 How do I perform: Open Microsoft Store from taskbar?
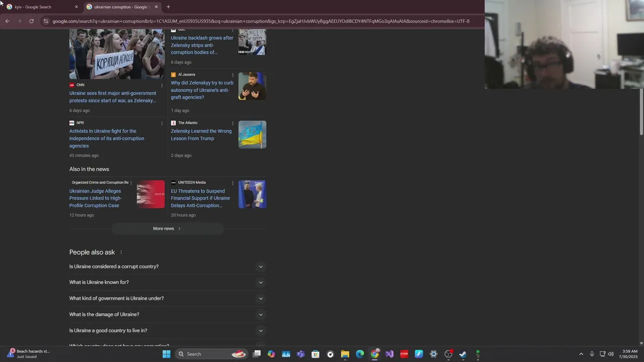[315, 354]
